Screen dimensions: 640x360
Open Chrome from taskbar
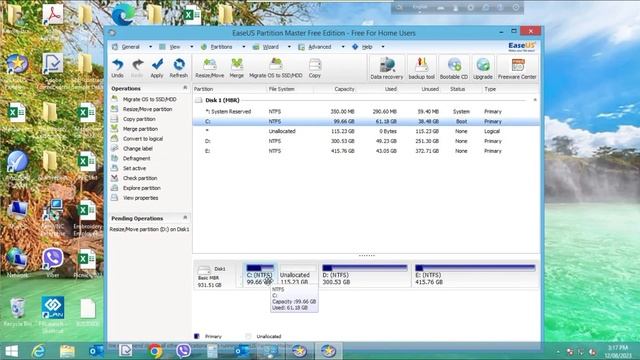(155, 351)
